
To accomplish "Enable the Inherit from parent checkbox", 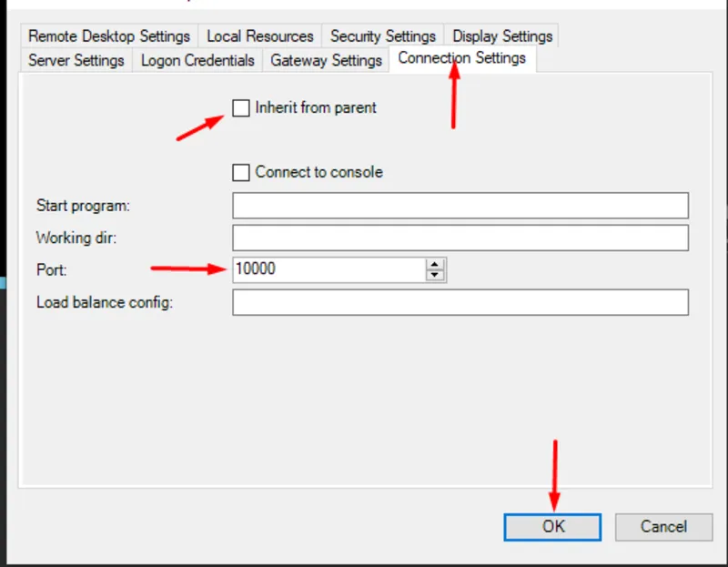I will (x=241, y=107).
